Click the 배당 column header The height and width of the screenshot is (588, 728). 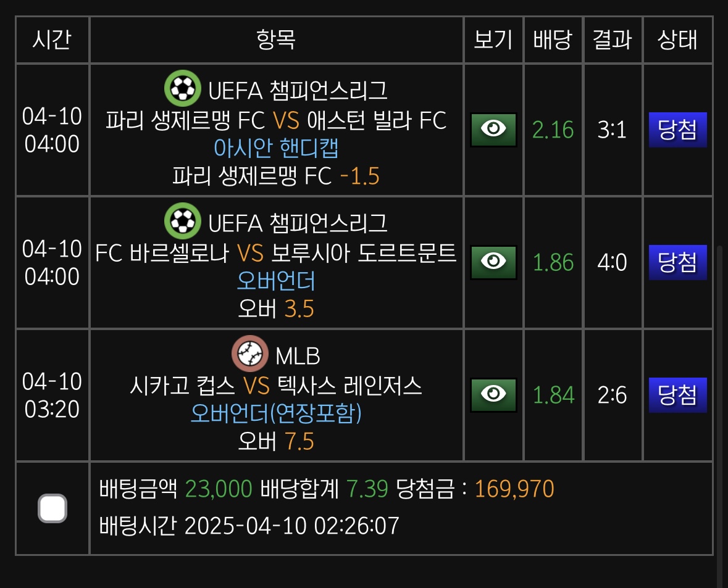pos(553,40)
